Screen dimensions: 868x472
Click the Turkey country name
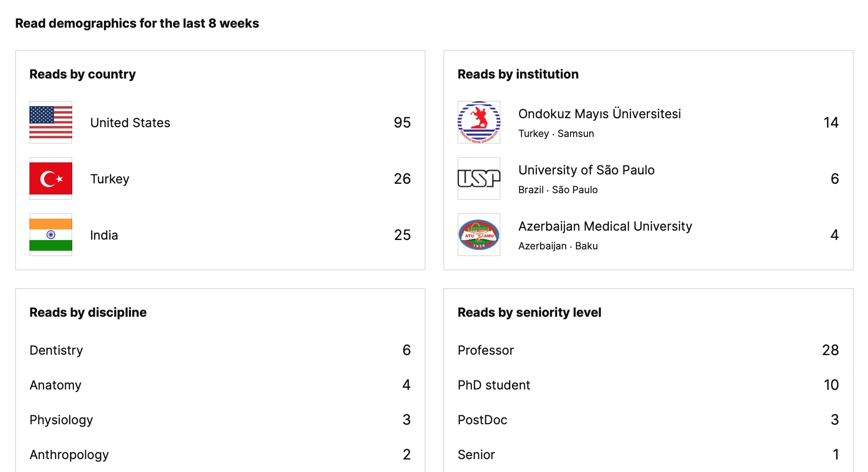tap(110, 179)
